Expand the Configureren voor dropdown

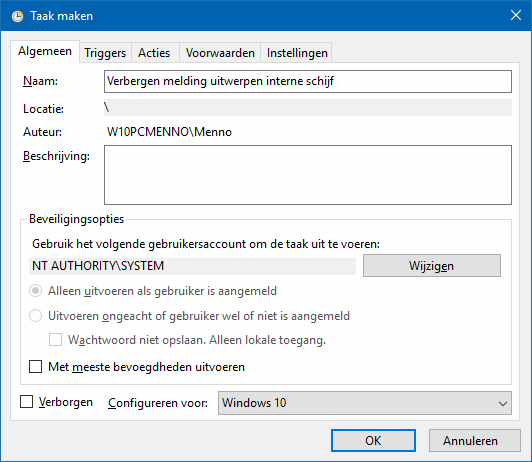(365, 403)
